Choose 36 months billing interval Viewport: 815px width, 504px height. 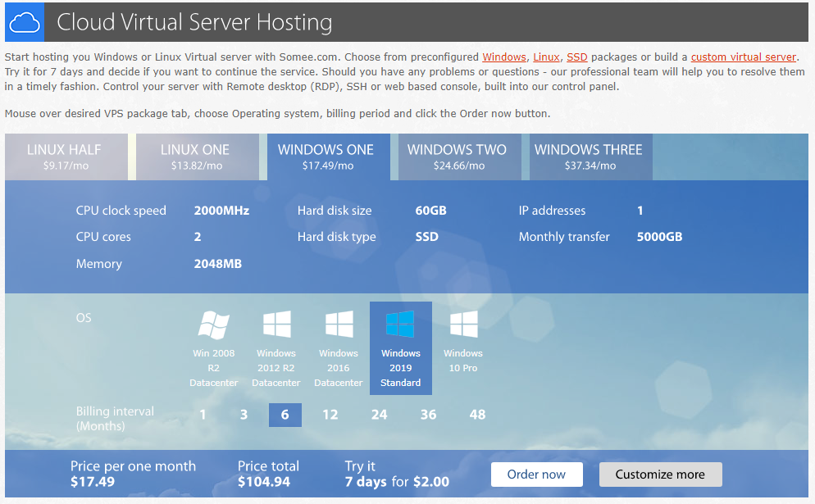(428, 415)
